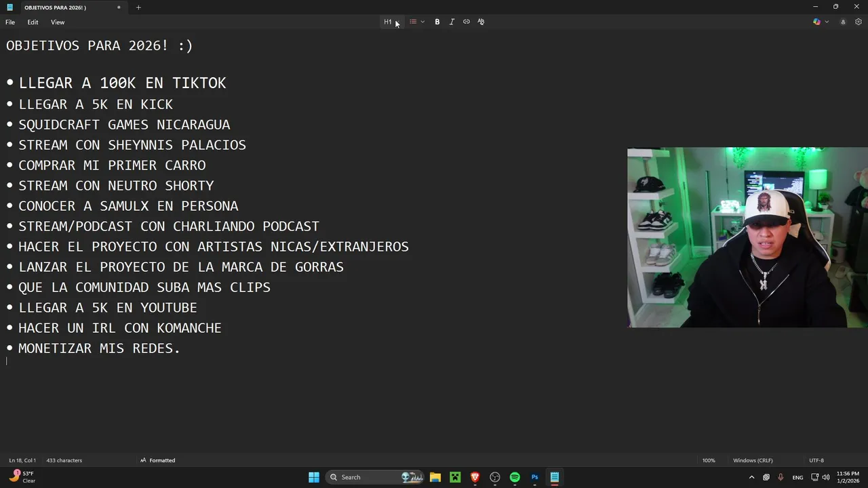Toggle bold formatting
Image resolution: width=868 pixels, height=488 pixels.
pos(437,22)
